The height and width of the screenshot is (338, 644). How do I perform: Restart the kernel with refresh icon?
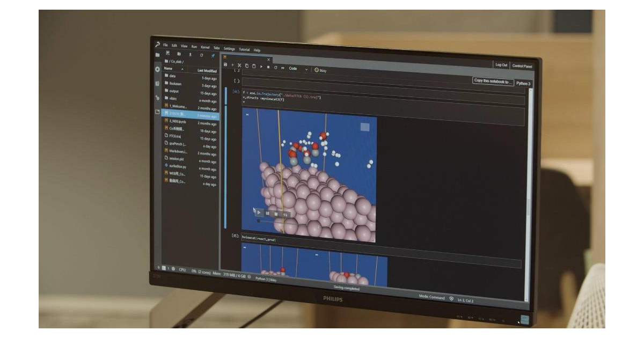[x=275, y=68]
